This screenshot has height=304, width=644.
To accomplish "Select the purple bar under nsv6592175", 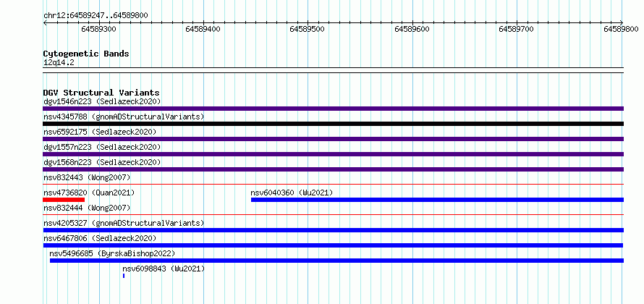I will click(x=333, y=139).
